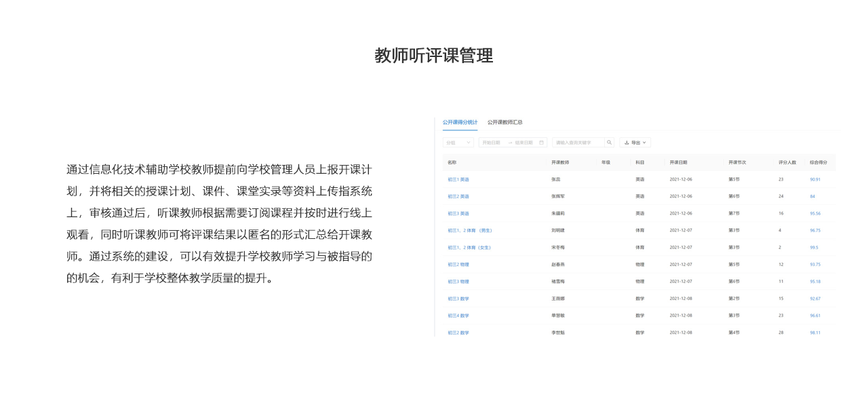The height and width of the screenshot is (412, 868).
Task: Open the calendar icon in date range
Action: [541, 143]
